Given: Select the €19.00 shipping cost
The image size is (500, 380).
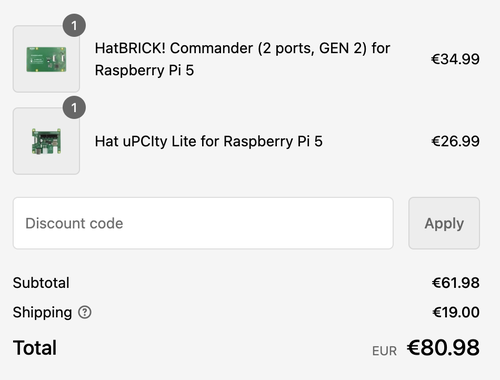Looking at the screenshot, I should (456, 312).
